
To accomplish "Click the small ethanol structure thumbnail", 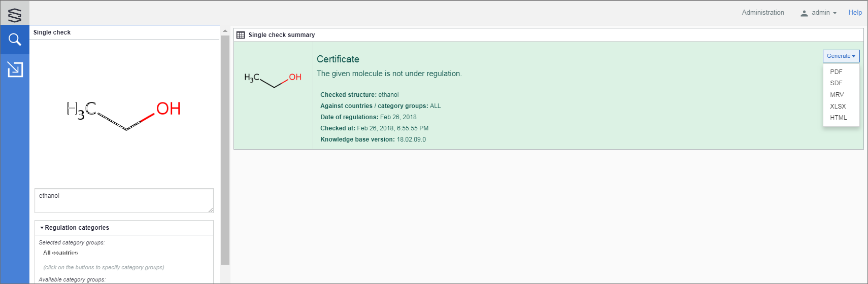I will (273, 79).
